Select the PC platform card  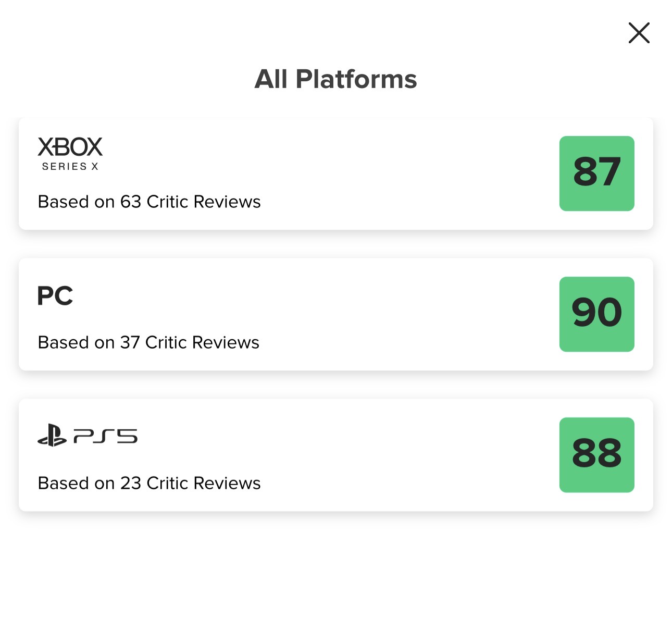336,314
